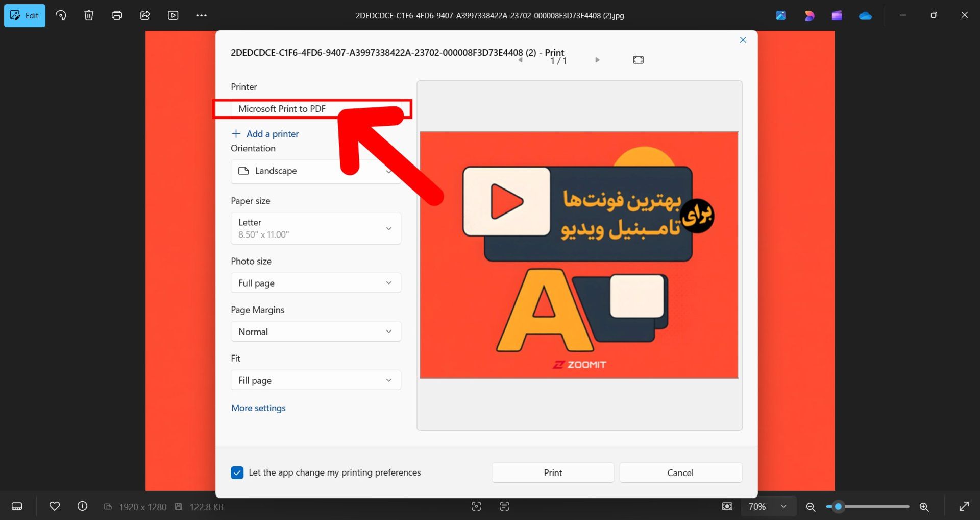980x520 pixels.
Task: Uncheck Let the app change my printing preferences
Action: (x=237, y=472)
